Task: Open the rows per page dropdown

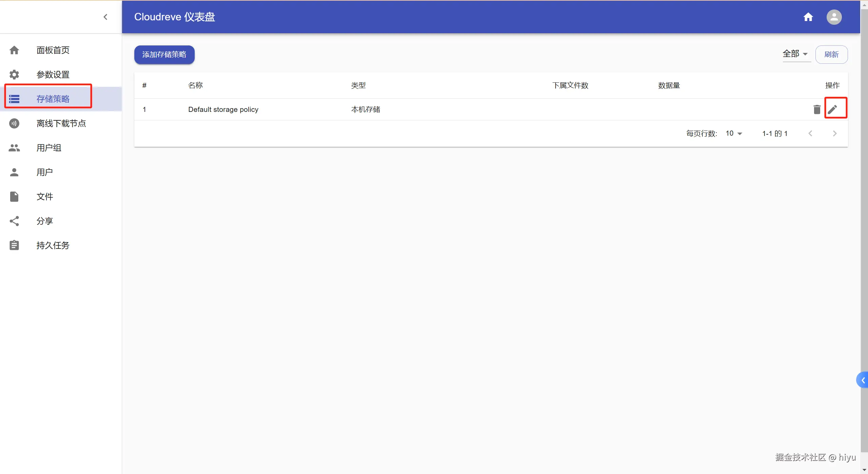Action: coord(734,134)
